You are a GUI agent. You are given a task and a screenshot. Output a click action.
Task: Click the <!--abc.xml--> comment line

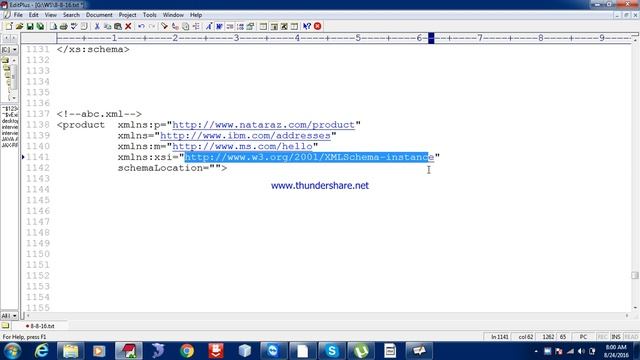(99, 114)
